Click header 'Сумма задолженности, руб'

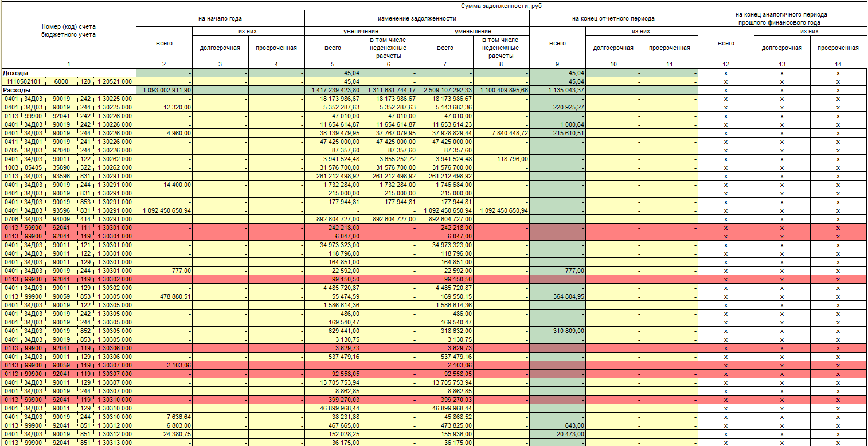502,6
